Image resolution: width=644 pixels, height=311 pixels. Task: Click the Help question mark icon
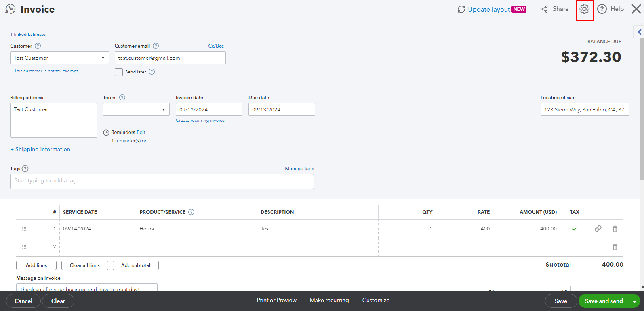[x=602, y=9]
